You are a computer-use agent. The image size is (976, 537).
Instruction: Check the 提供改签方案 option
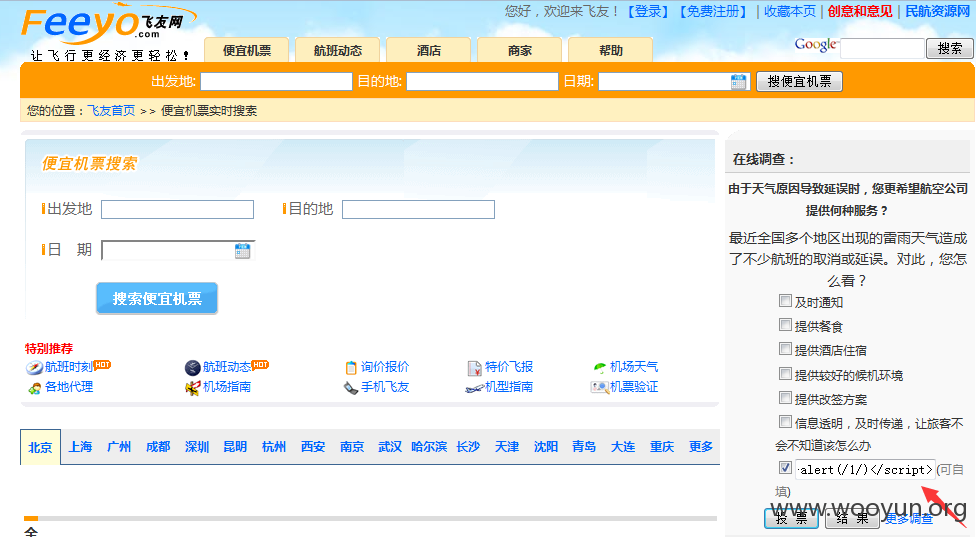786,398
